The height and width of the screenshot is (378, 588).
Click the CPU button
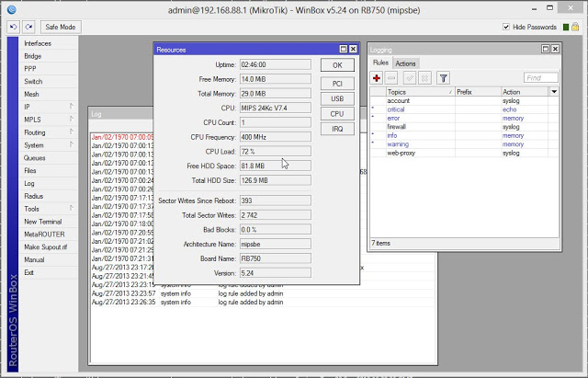(x=337, y=114)
